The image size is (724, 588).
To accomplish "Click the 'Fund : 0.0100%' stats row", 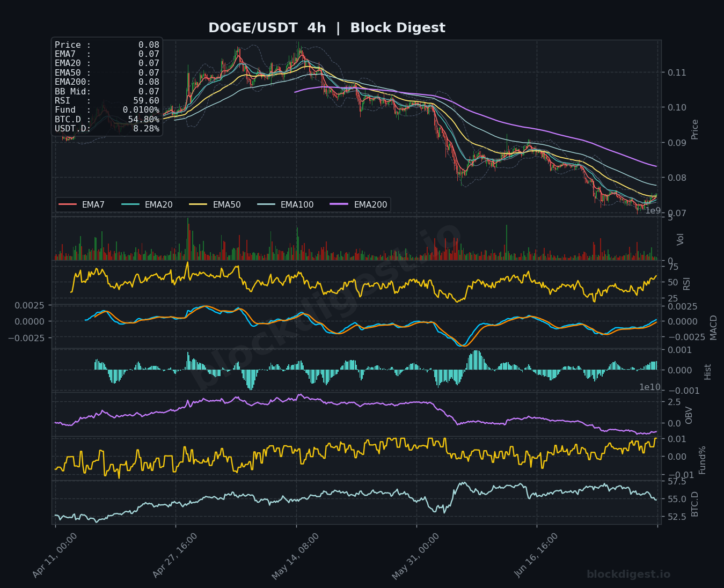I will click(x=107, y=110).
